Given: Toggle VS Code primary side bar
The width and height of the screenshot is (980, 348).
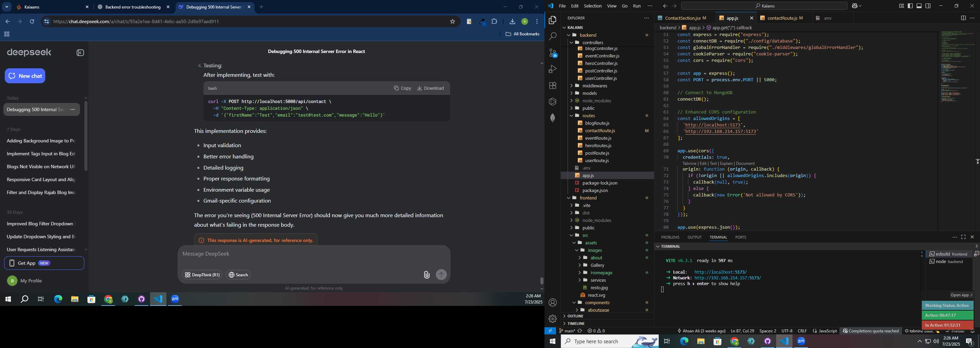Looking at the screenshot, I should [910, 6].
